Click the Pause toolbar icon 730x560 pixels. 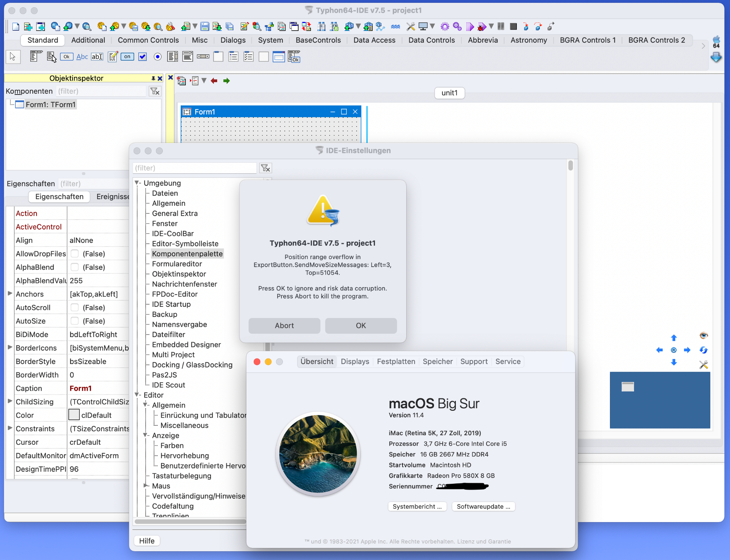pyautogui.click(x=501, y=26)
